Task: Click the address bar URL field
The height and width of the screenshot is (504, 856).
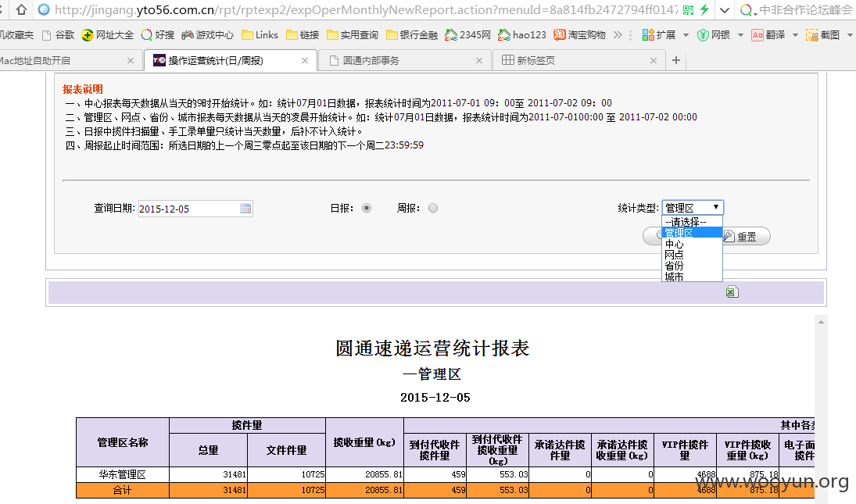Action: tap(366, 10)
